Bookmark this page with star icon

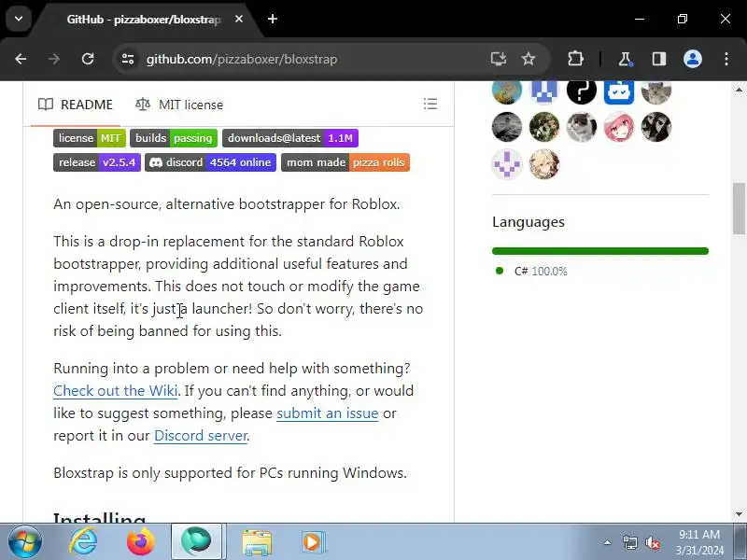pyautogui.click(x=528, y=59)
